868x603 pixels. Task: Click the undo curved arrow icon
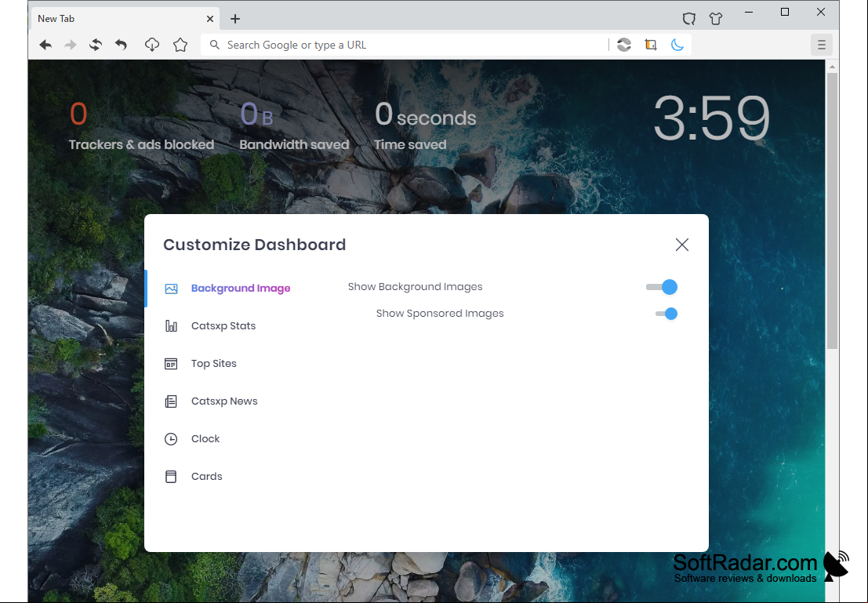pyautogui.click(x=122, y=45)
